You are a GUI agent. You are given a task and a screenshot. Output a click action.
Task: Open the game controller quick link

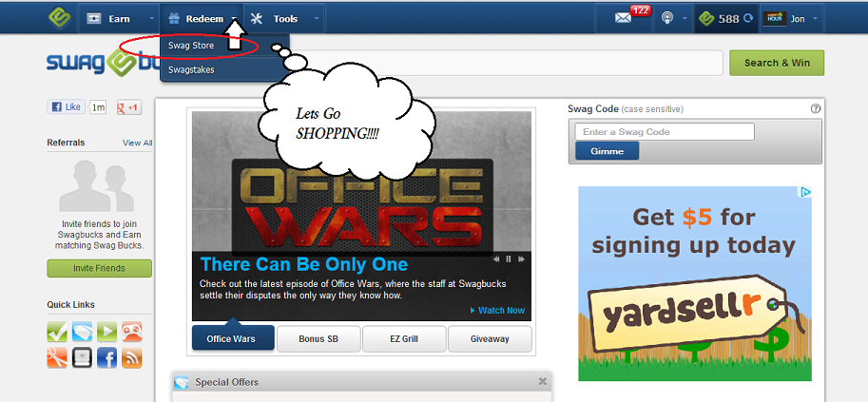[132, 331]
